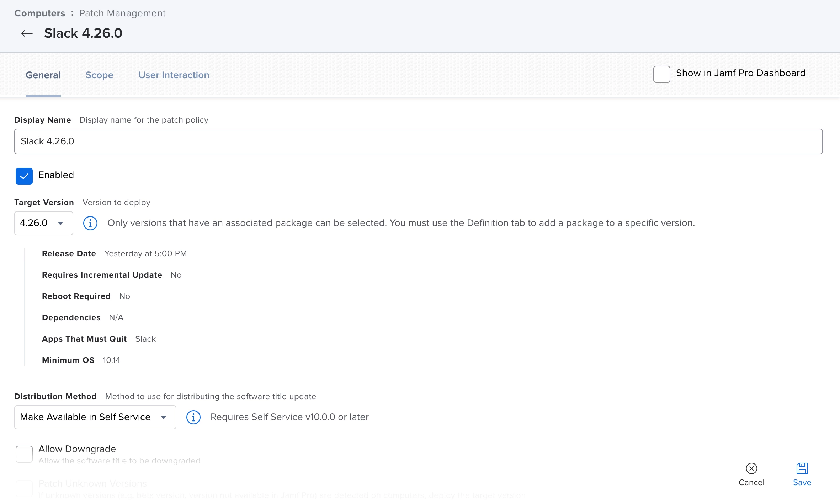Click the Reboot Required label

coord(76,296)
